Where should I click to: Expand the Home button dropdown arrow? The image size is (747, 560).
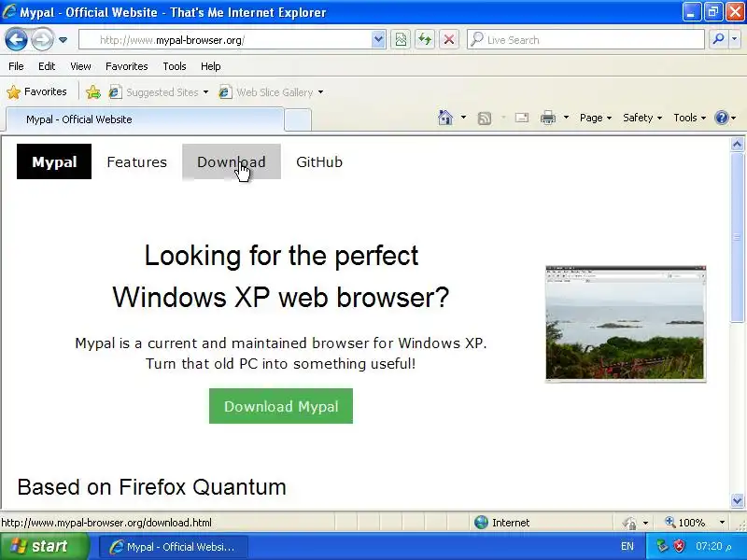[463, 118]
